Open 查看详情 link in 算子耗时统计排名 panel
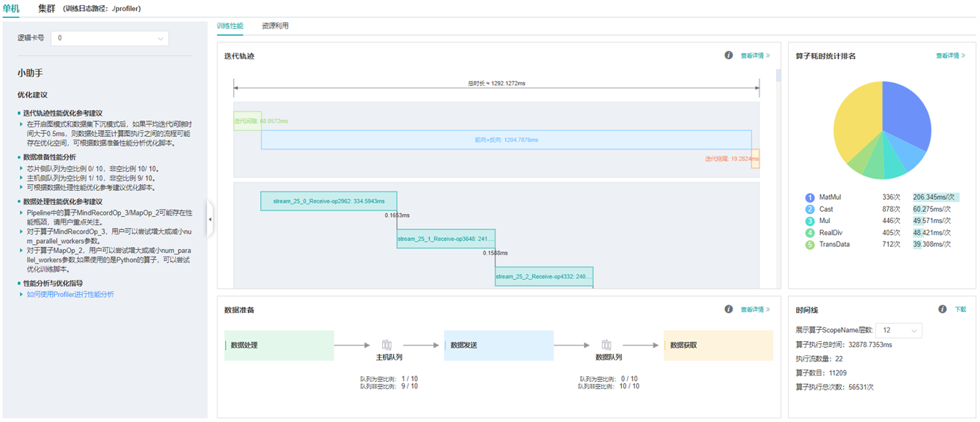The height and width of the screenshot is (422, 980). 950,55
